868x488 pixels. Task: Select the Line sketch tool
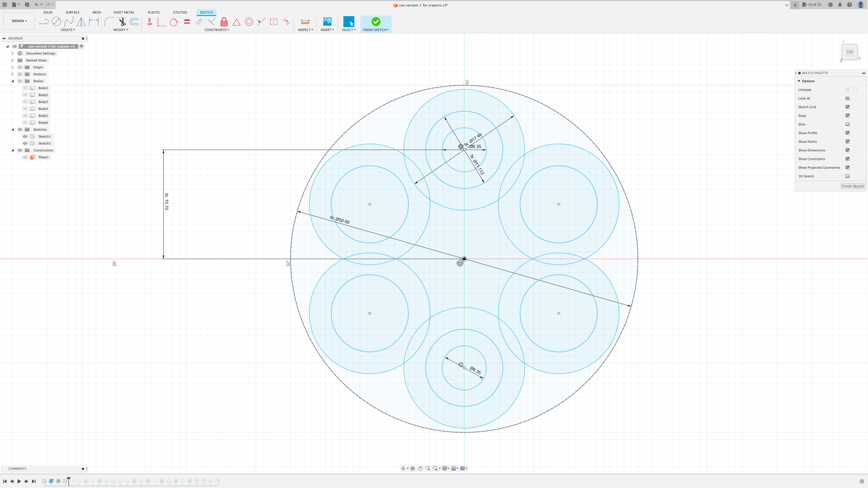coord(44,22)
